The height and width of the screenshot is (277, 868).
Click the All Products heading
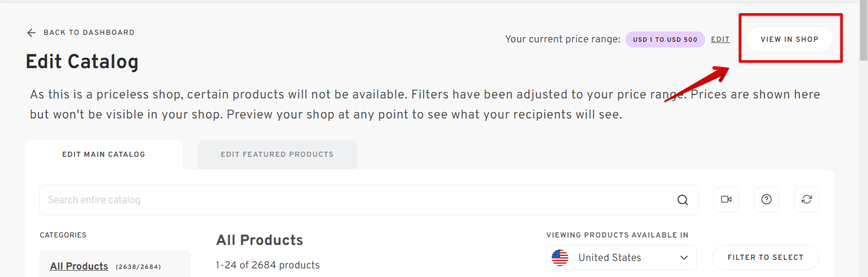260,240
